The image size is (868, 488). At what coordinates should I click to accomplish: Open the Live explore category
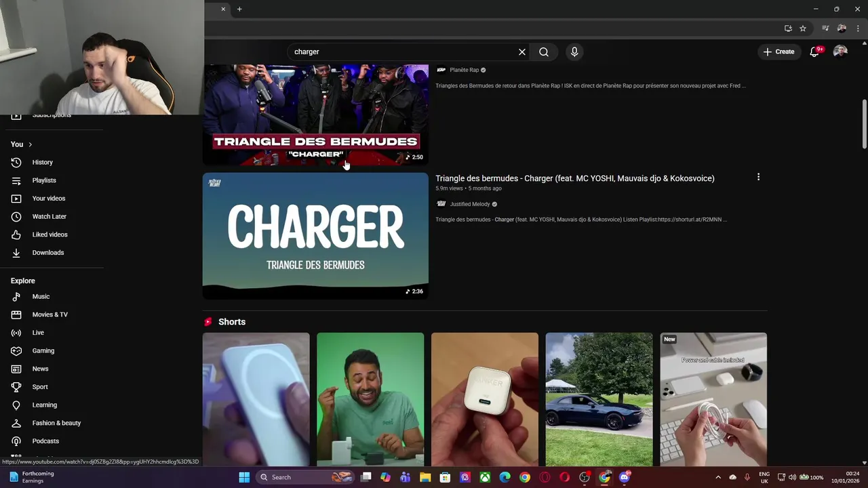tap(38, 333)
